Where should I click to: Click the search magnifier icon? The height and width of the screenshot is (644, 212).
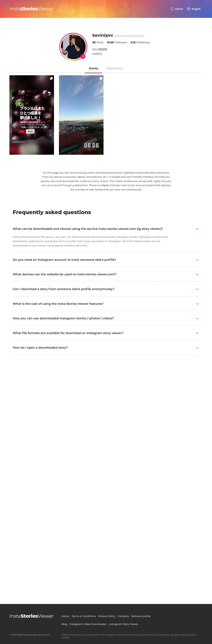point(172,9)
